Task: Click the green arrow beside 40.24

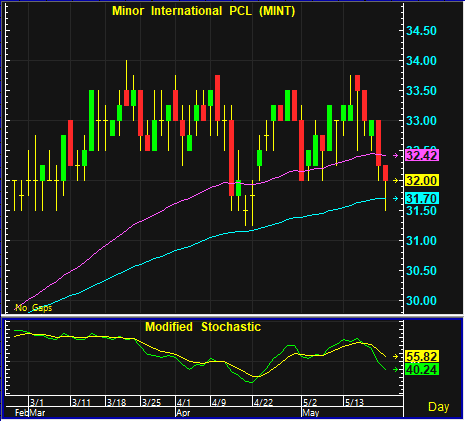Action: point(396,370)
